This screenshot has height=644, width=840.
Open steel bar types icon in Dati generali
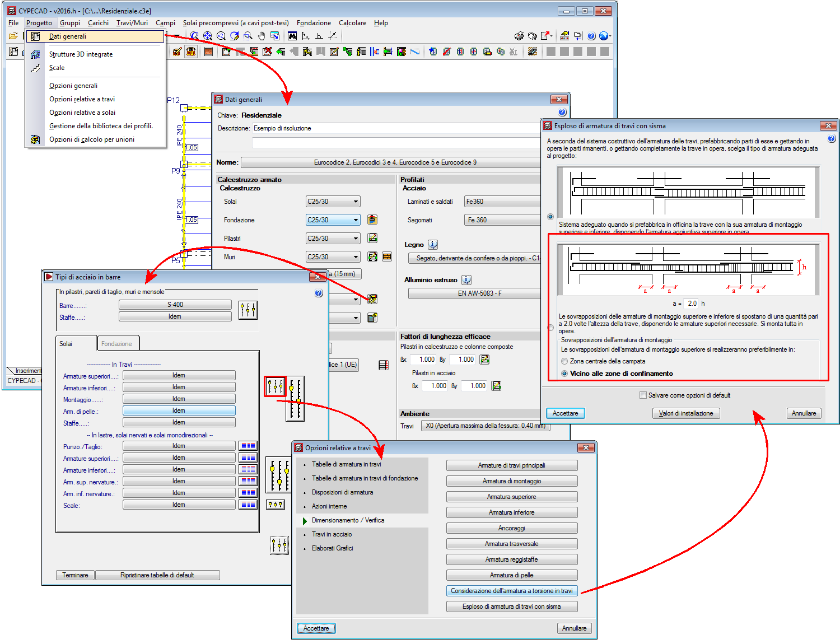click(x=372, y=299)
